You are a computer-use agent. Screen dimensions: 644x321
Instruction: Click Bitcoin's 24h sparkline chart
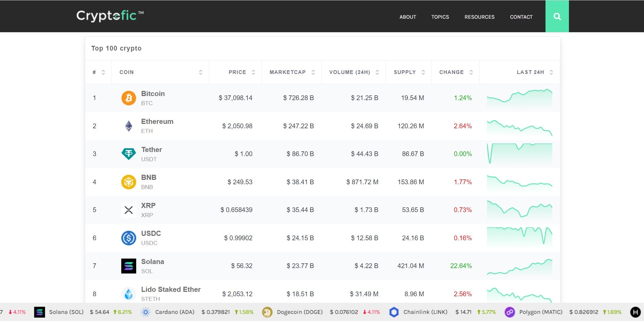(520, 98)
